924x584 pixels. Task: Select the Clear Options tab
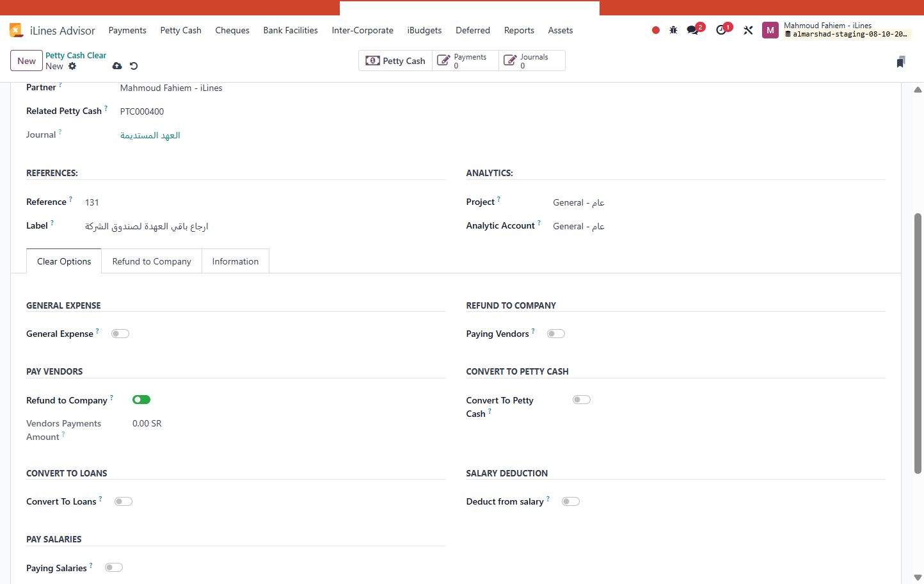64,261
